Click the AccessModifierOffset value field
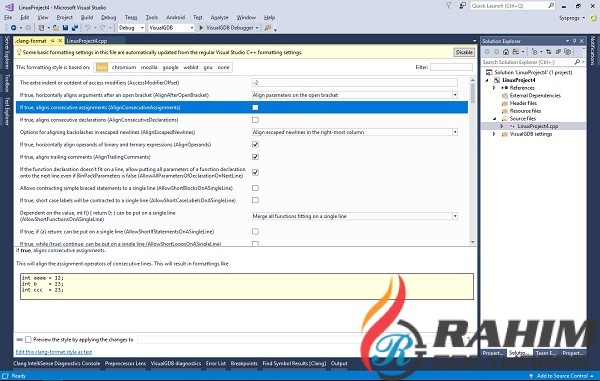The image size is (600, 381). point(355,83)
